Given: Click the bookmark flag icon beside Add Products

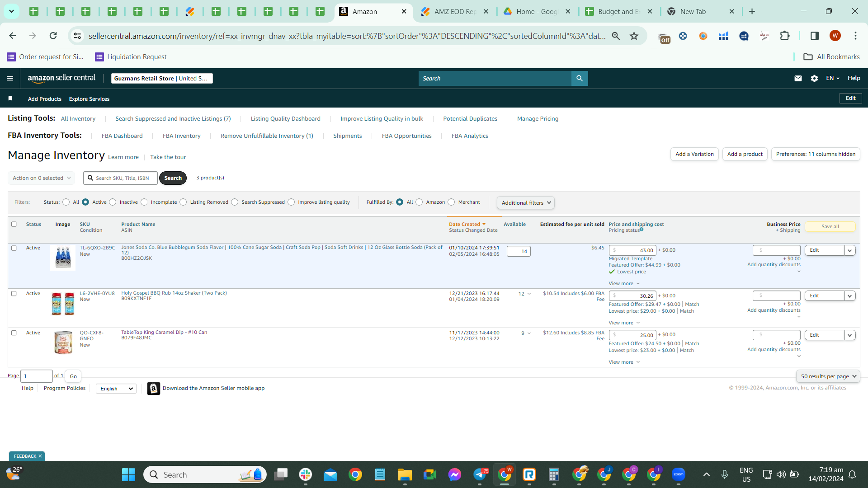Looking at the screenshot, I should [10, 99].
